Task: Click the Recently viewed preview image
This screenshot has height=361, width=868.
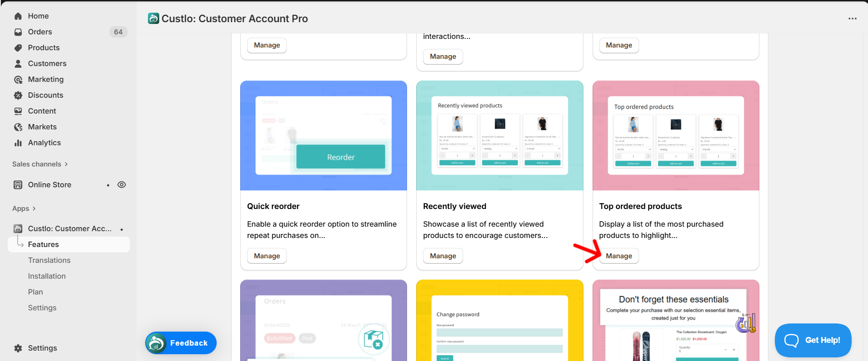Action: pos(499,136)
